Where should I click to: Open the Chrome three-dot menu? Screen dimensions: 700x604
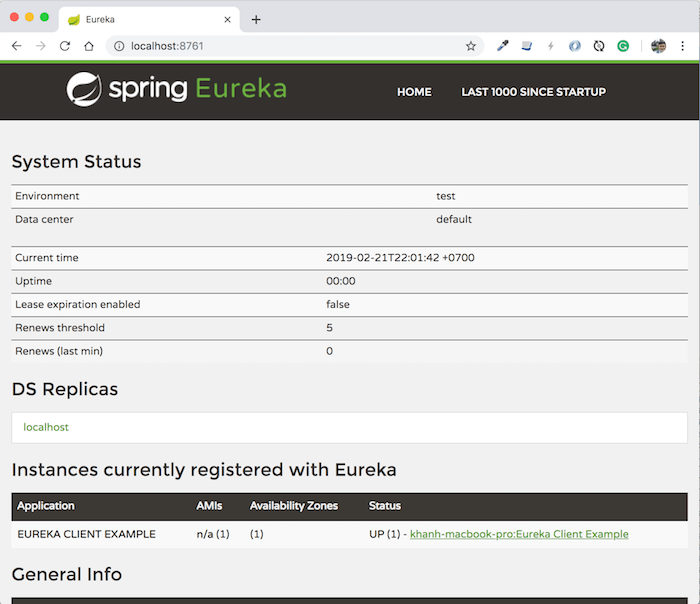(x=683, y=46)
